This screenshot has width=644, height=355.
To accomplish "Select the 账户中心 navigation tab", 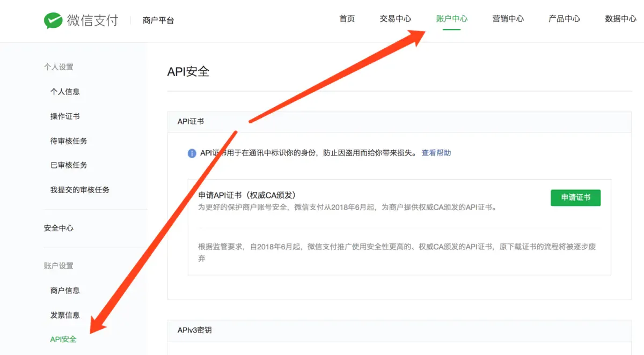I will click(452, 19).
